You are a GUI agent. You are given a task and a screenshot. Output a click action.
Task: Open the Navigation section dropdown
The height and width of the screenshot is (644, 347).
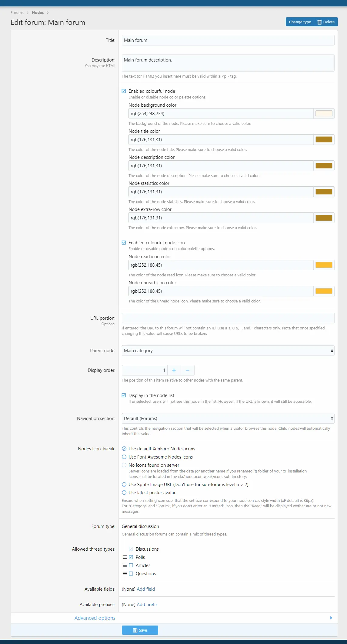[x=228, y=419]
